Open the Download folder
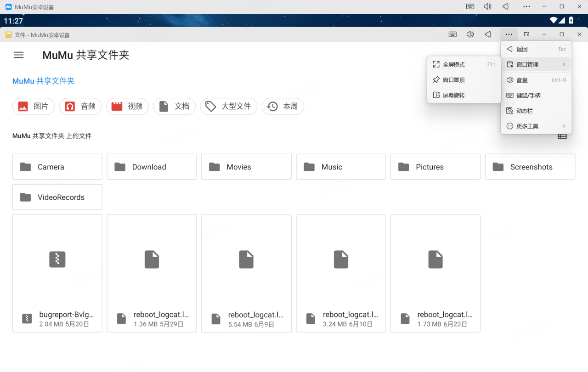Screen dimensions: 588x372 152,167
